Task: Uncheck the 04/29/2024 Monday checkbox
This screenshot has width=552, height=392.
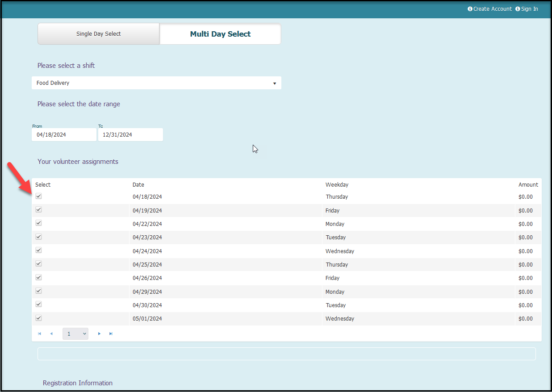Action: click(39, 291)
